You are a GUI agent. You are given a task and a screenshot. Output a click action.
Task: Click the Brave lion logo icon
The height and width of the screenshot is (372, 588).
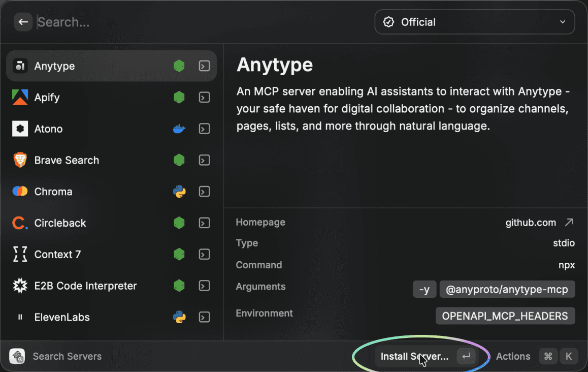click(x=20, y=160)
